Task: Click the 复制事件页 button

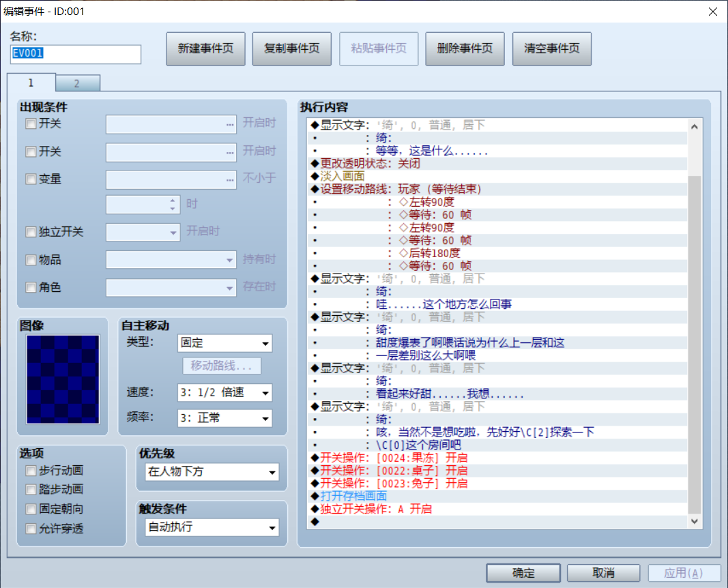Action: (292, 48)
